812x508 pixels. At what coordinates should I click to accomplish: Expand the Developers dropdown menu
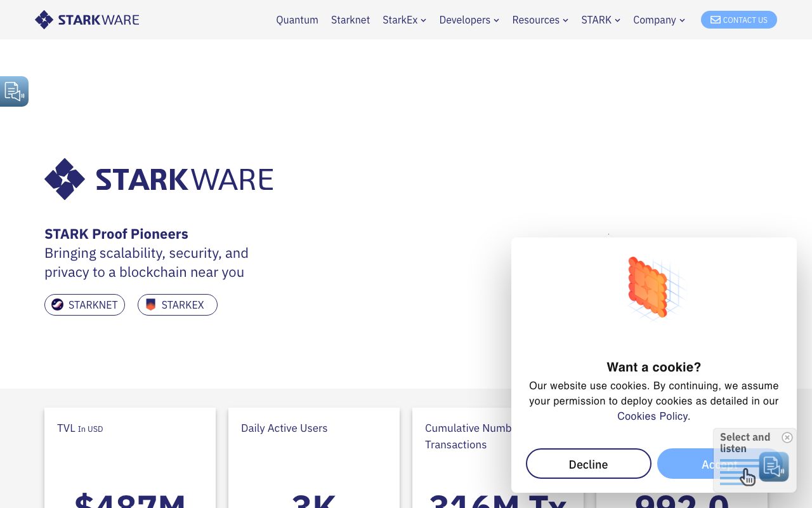pos(469,20)
